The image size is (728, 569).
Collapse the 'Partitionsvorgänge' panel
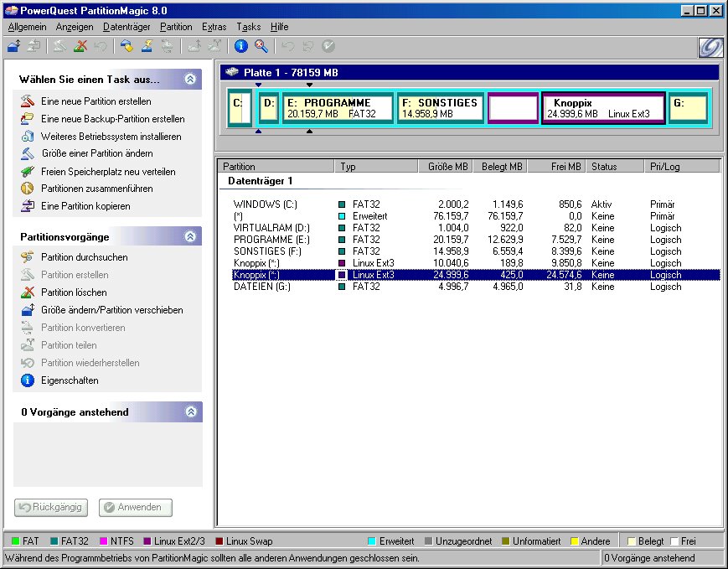(x=190, y=236)
